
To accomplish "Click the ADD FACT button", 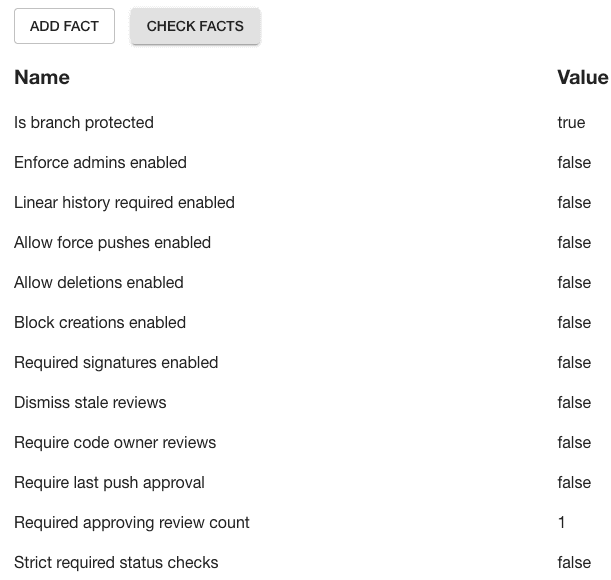I will click(x=64, y=26).
